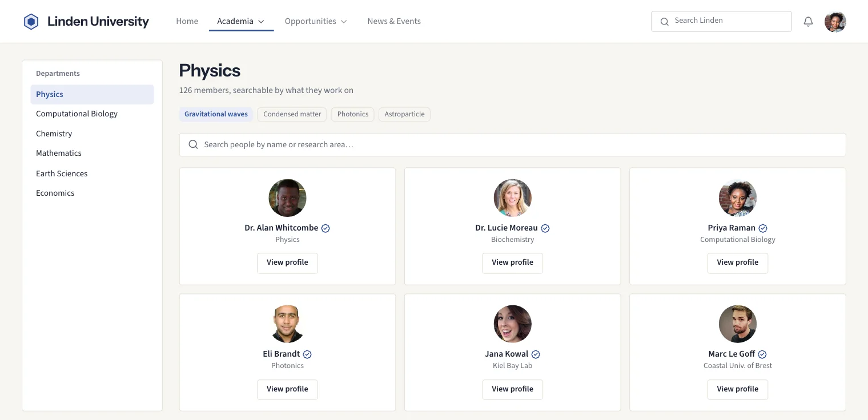The width and height of the screenshot is (868, 420).
Task: Toggle the Gravitational waves filter chip
Action: 216,114
